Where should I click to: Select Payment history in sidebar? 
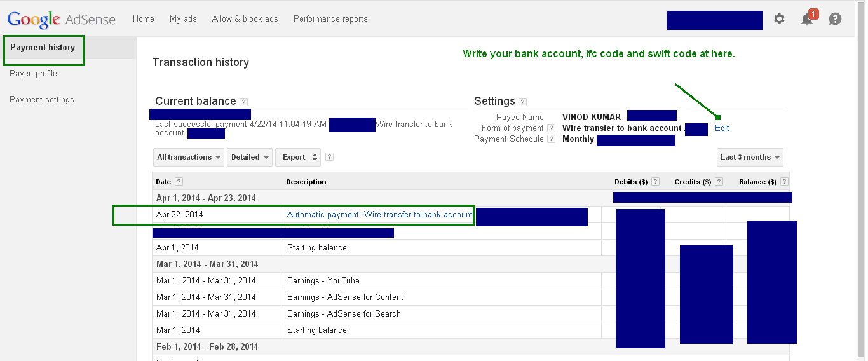point(43,48)
